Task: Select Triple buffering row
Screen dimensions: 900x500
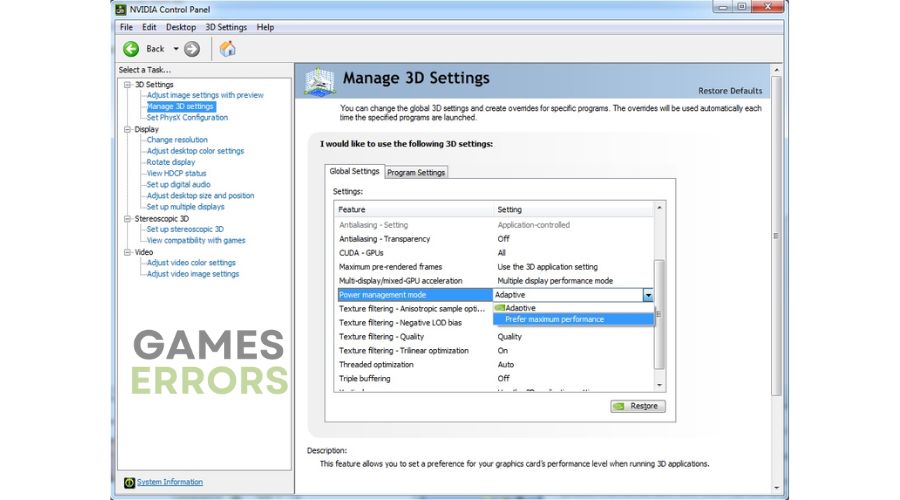Action: (495, 378)
